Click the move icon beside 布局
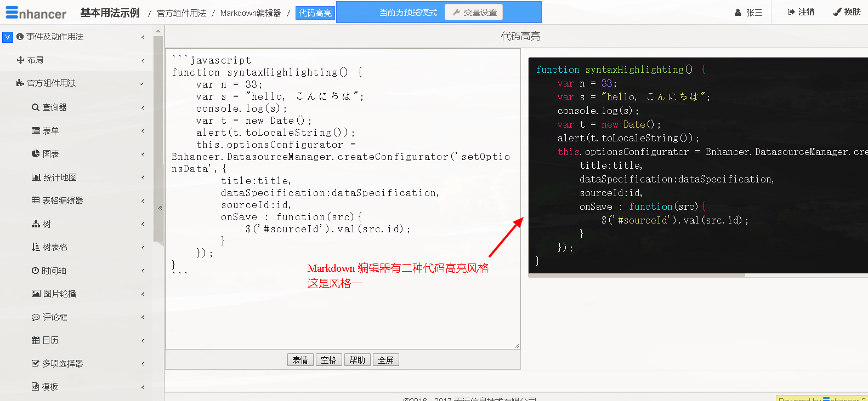This screenshot has width=868, height=401. point(20,60)
